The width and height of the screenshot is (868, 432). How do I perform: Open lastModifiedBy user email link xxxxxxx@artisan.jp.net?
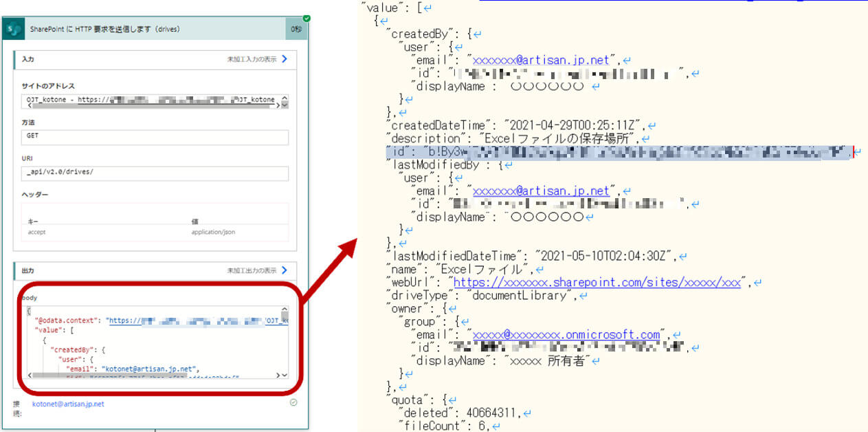click(542, 191)
